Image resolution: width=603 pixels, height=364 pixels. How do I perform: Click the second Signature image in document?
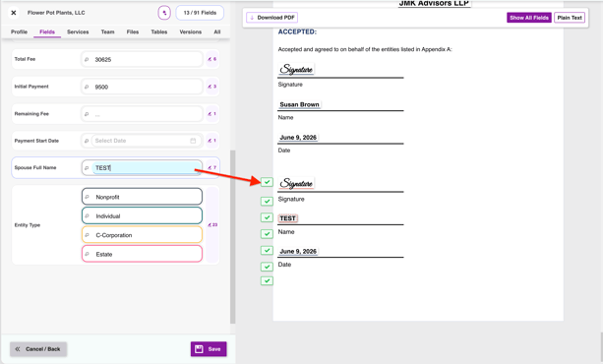[x=296, y=183]
